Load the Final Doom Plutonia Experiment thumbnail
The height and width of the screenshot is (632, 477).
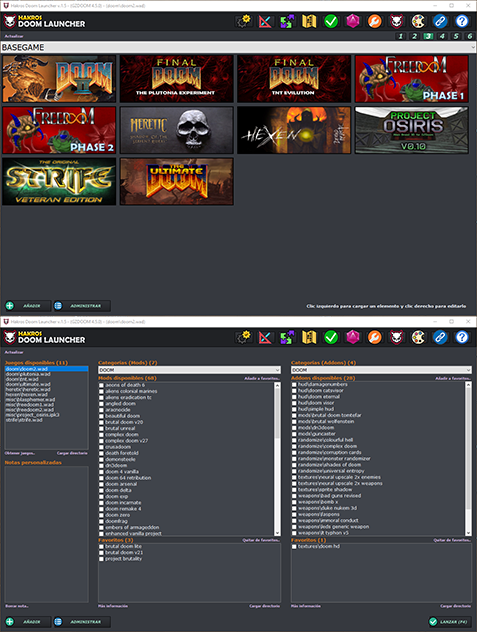(177, 79)
